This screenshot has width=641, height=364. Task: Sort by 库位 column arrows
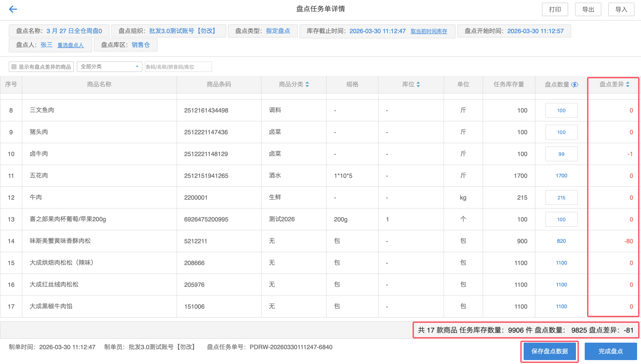pos(418,85)
